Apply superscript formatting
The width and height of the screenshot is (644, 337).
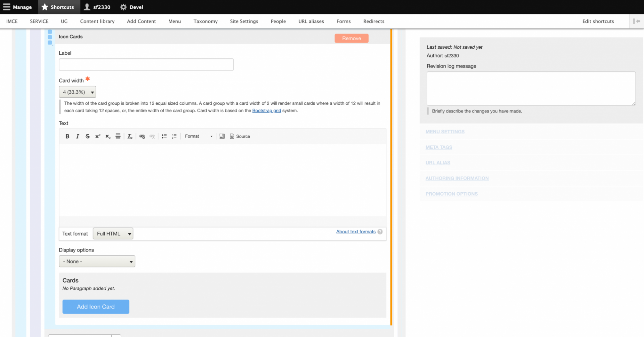point(98,136)
